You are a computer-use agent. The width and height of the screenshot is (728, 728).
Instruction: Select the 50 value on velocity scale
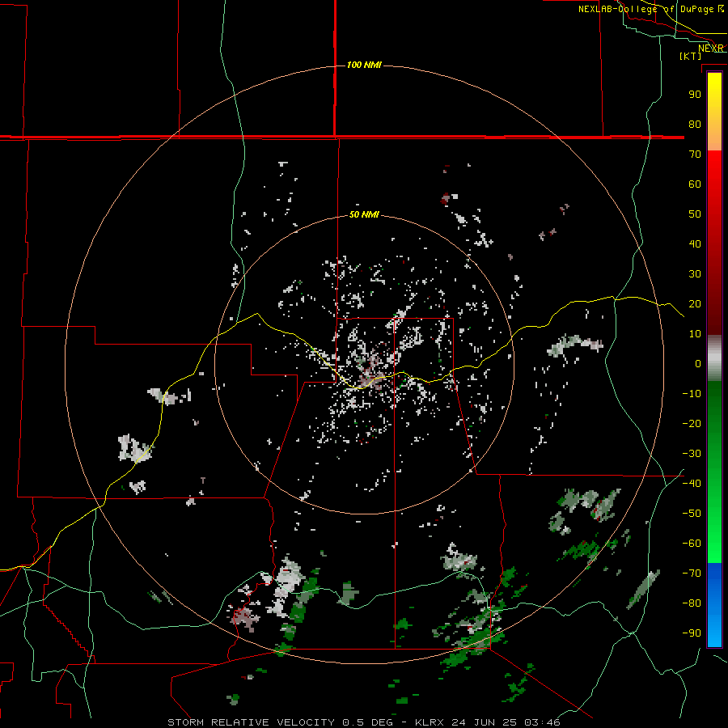(695, 214)
